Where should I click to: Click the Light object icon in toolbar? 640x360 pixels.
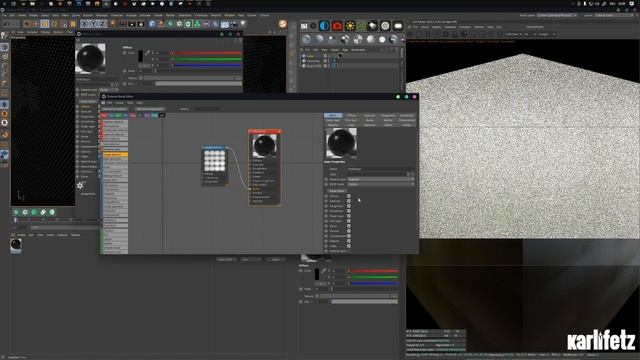coord(242,24)
